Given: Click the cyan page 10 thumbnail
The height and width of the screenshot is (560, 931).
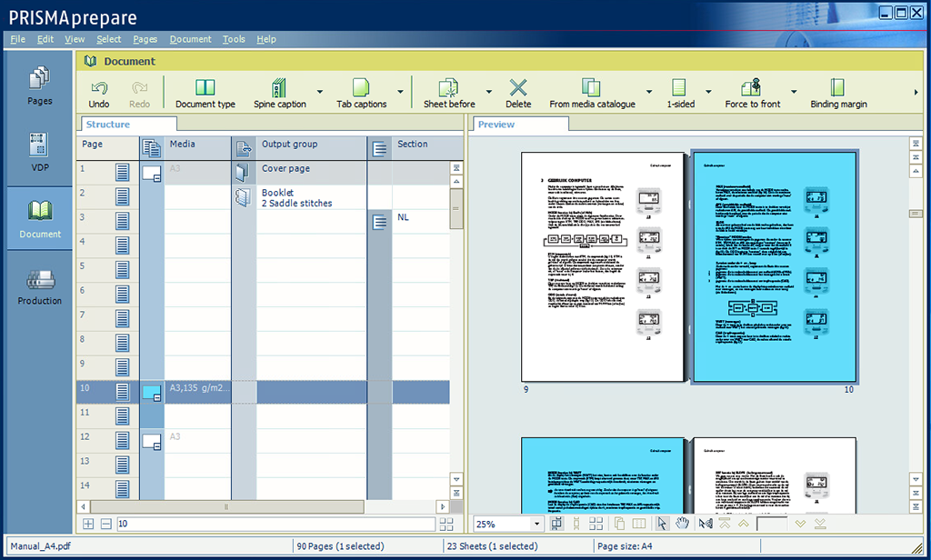Looking at the screenshot, I should pyautogui.click(x=775, y=266).
